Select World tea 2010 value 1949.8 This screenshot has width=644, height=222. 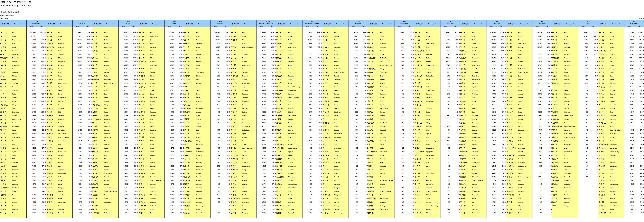pos(586,33)
